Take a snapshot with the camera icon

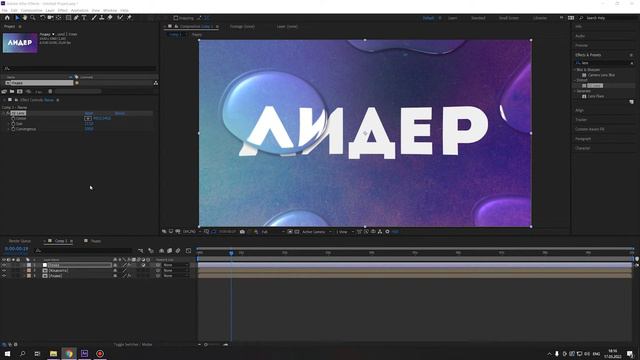[x=242, y=232]
